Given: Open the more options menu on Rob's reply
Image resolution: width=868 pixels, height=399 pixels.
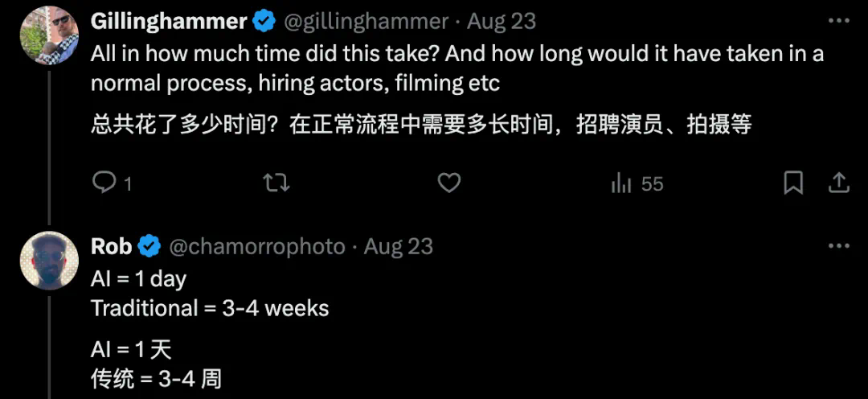Looking at the screenshot, I should [838, 246].
